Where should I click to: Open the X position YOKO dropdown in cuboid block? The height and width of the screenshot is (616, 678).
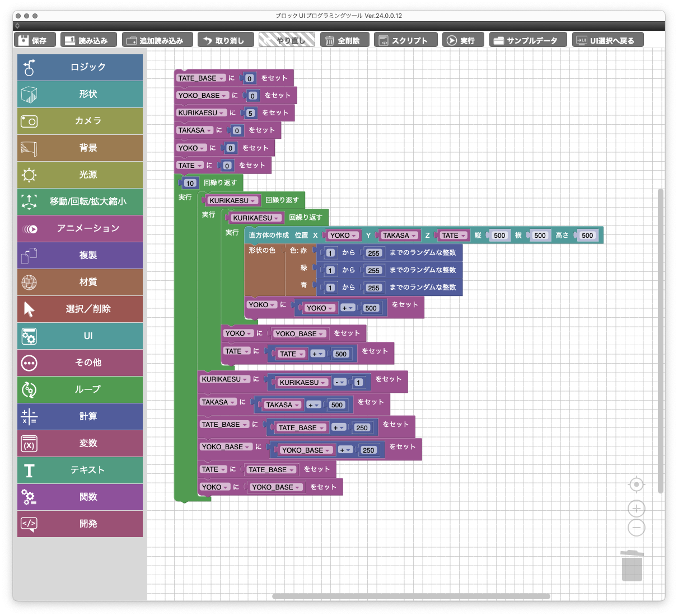(354, 236)
